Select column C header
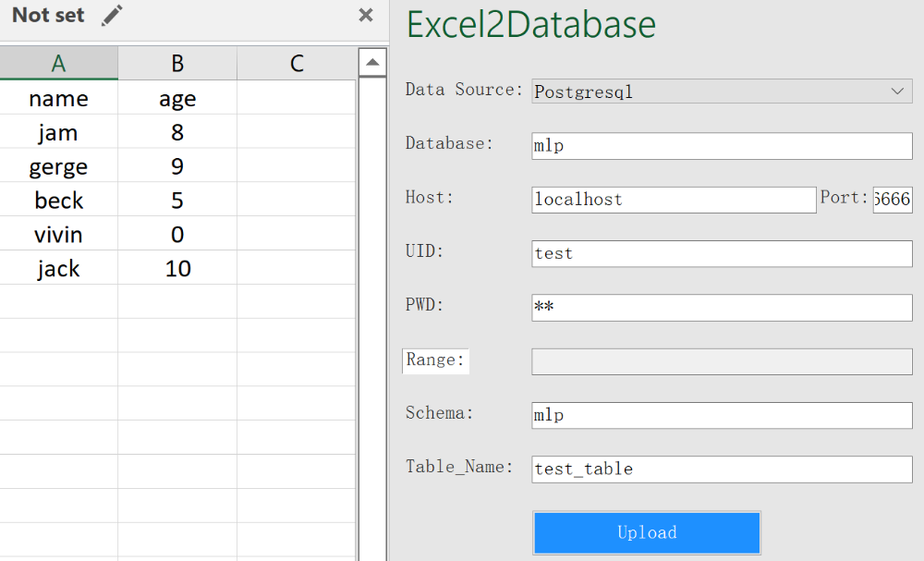The width and height of the screenshot is (924, 561). (297, 63)
